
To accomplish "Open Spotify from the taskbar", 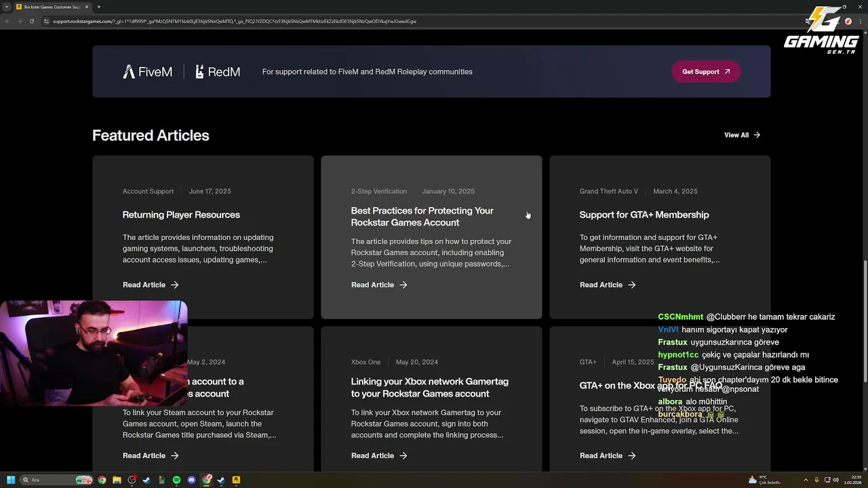I will 176,480.
